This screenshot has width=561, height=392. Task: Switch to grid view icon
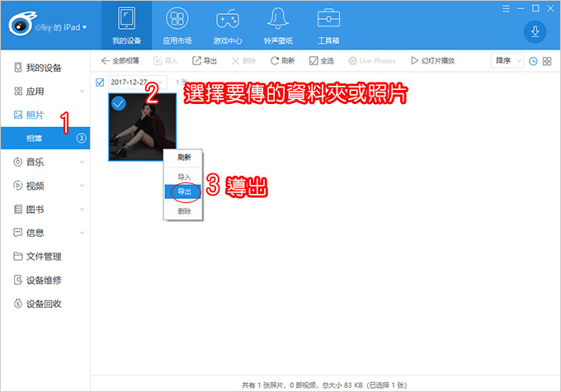(x=547, y=61)
